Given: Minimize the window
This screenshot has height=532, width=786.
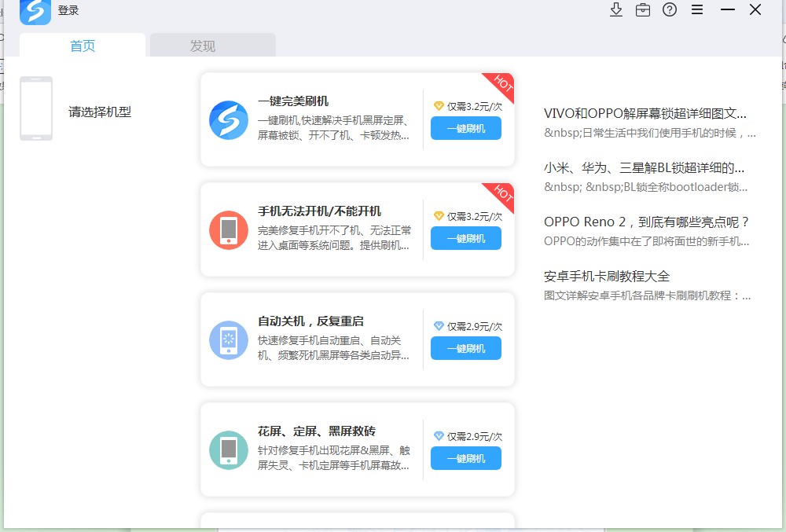Looking at the screenshot, I should click(727, 9).
